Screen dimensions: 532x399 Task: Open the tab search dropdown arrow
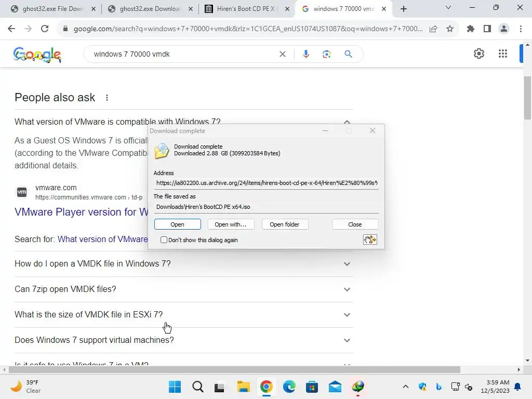tap(448, 7)
